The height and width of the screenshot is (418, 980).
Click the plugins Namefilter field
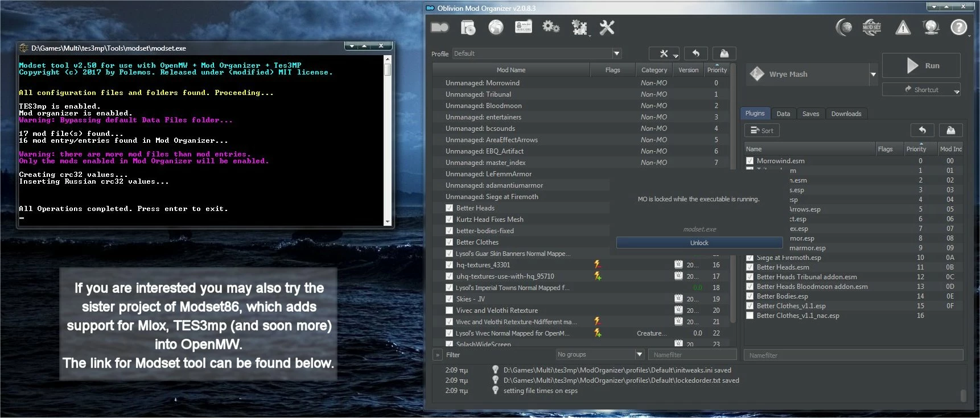point(853,355)
